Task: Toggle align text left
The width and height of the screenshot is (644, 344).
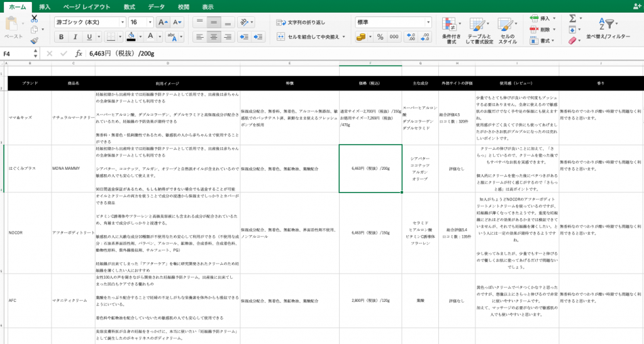Action: [199, 37]
